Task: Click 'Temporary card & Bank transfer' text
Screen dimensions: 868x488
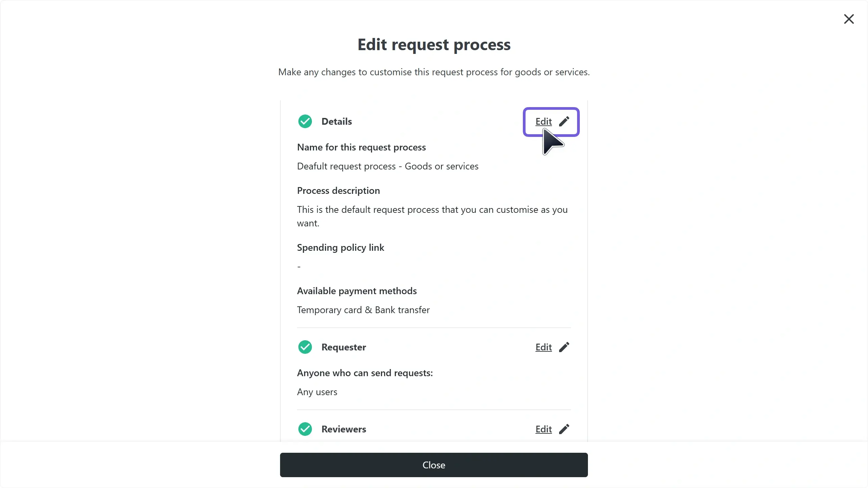Action: (363, 310)
